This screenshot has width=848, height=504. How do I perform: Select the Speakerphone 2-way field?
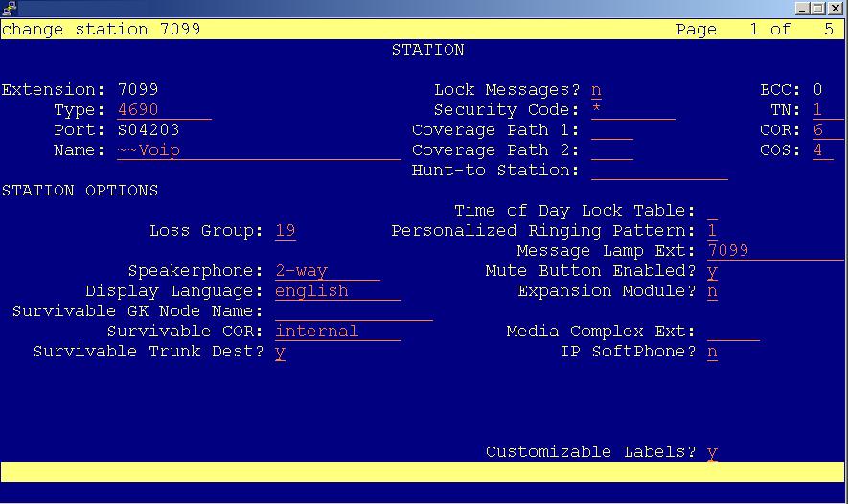[326, 271]
